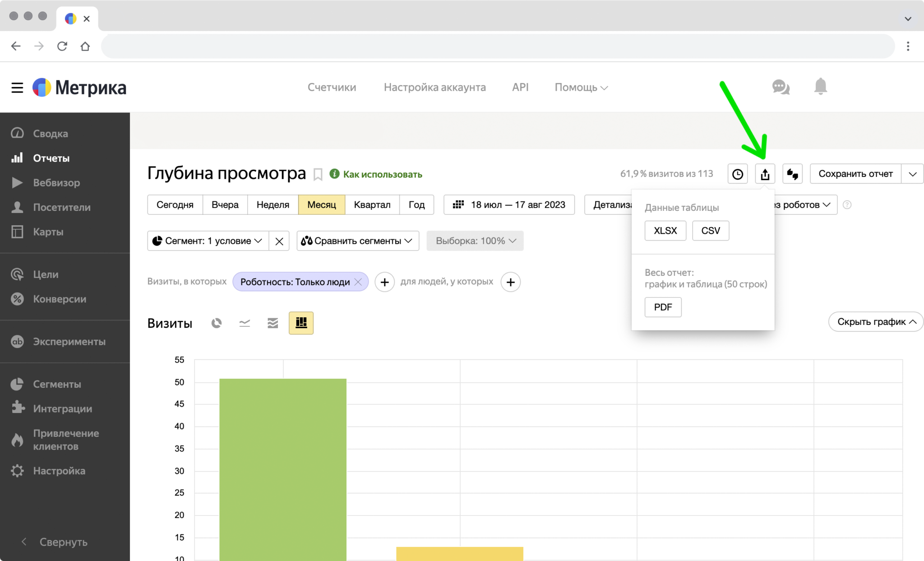Expand the Сохранить отчет arrow menu
This screenshot has height=561, width=924.
tap(912, 174)
